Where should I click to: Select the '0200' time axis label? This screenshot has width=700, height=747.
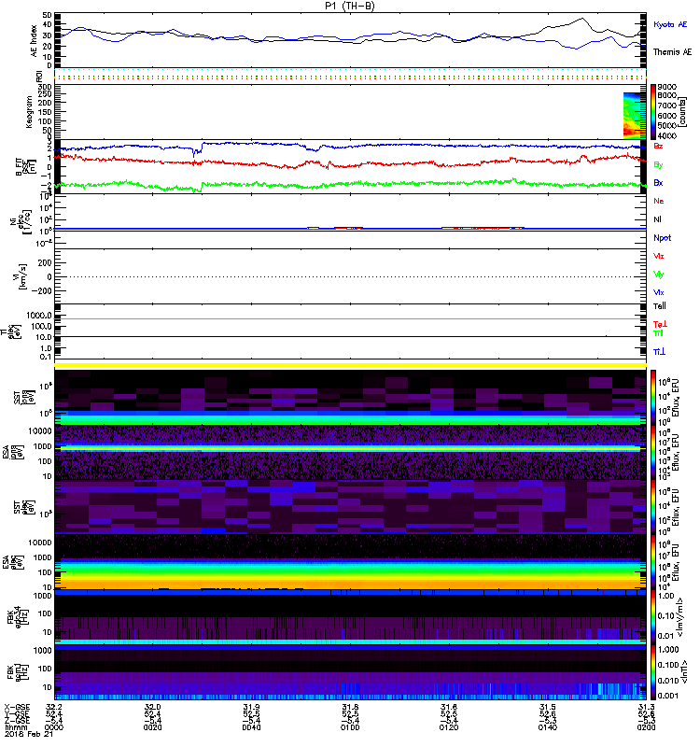646,728
